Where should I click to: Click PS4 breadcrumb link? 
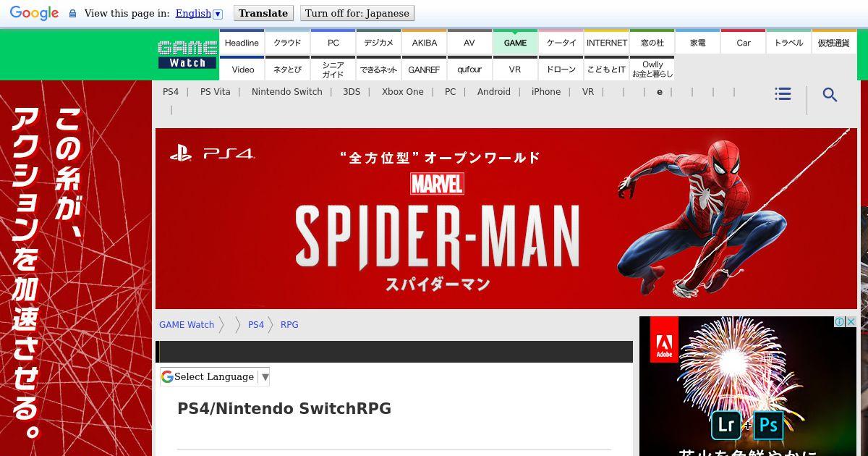pos(256,325)
